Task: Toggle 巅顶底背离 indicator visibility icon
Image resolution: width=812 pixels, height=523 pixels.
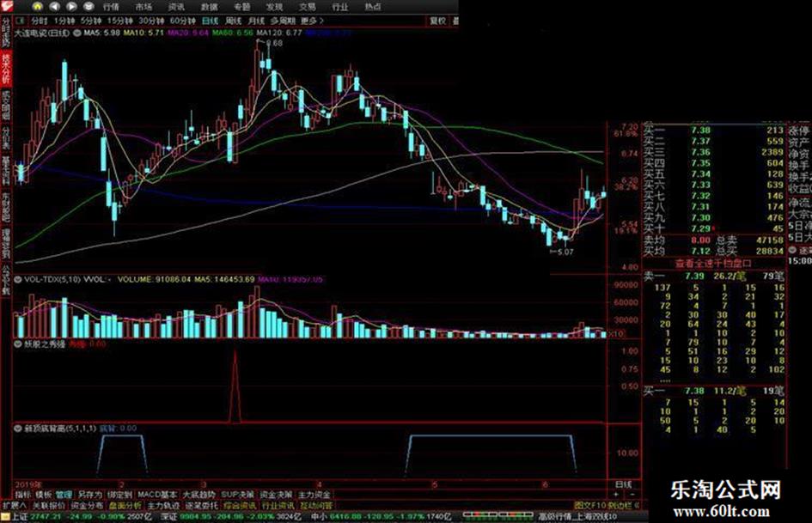Action: click(18, 429)
